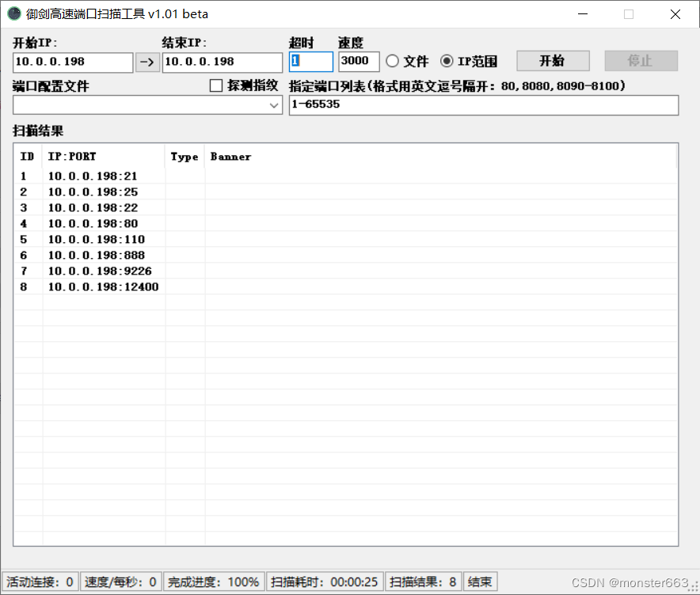The height and width of the screenshot is (595, 700).
Task: Click the 速度 input with 3000
Action: click(x=359, y=62)
